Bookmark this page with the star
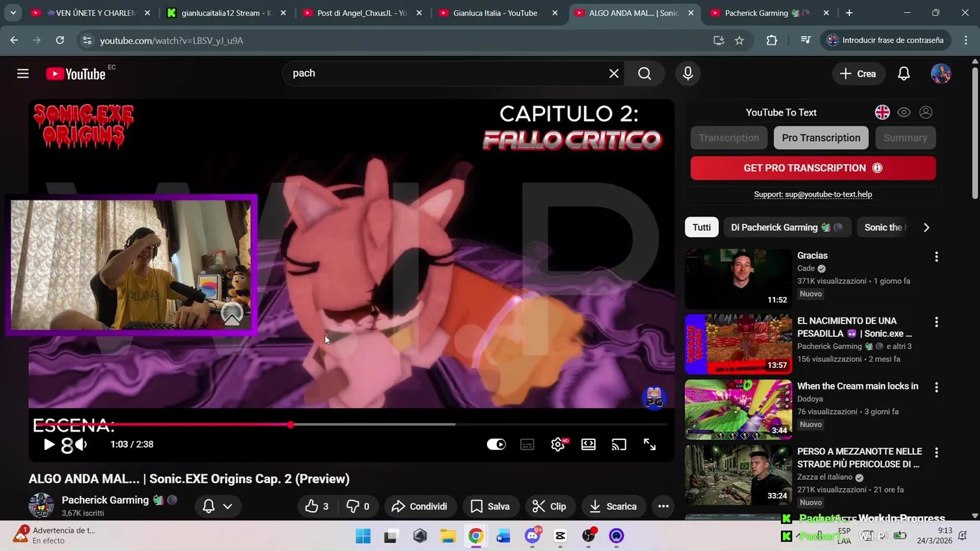Screen dimensions: 980x551 pos(739,41)
